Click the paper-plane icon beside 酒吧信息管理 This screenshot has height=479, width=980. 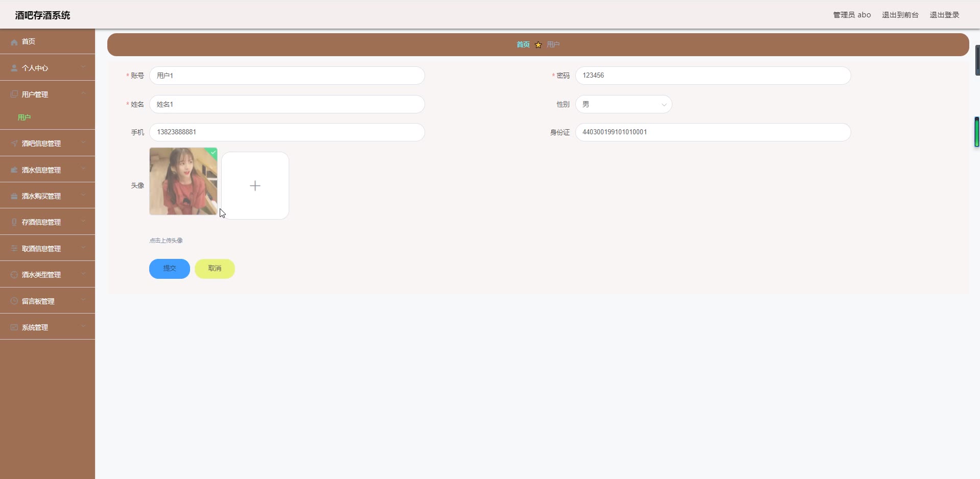pos(14,143)
